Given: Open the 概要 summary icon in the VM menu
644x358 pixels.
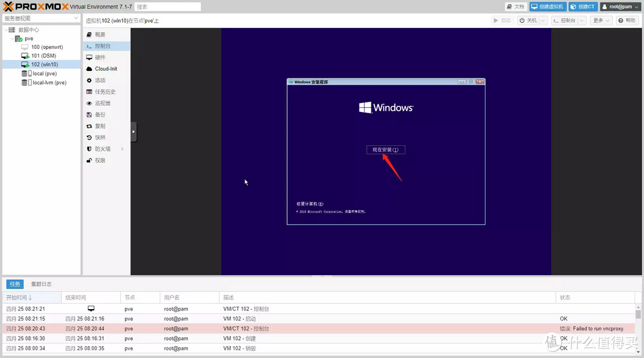Looking at the screenshot, I should [89, 35].
